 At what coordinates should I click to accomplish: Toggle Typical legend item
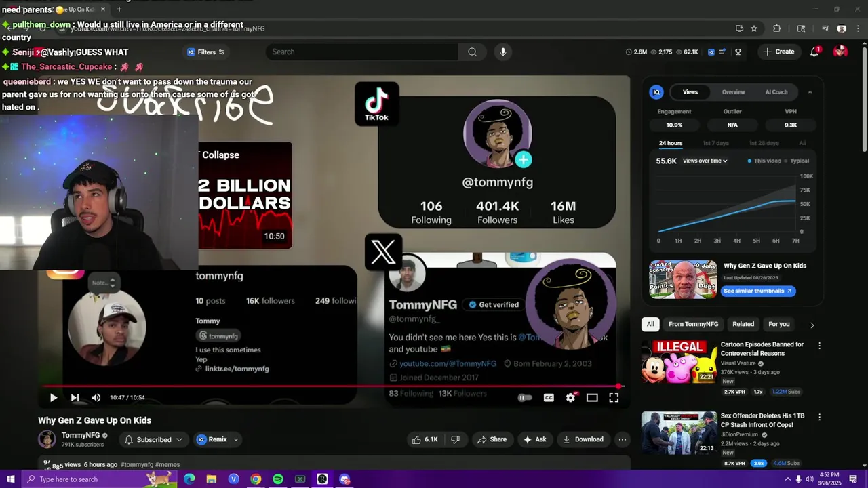(x=797, y=161)
